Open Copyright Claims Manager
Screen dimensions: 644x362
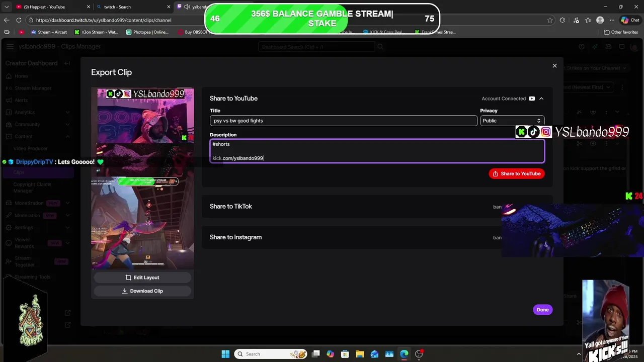click(x=32, y=188)
